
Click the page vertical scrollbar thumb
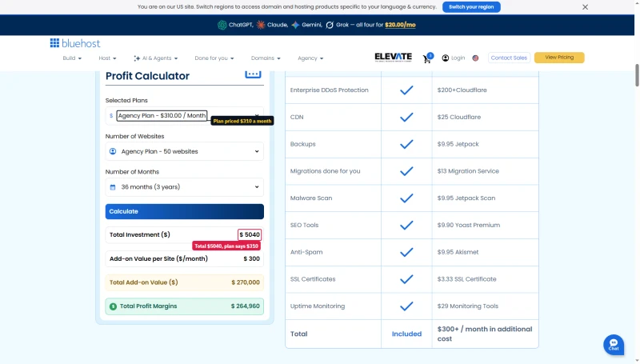(x=637, y=75)
